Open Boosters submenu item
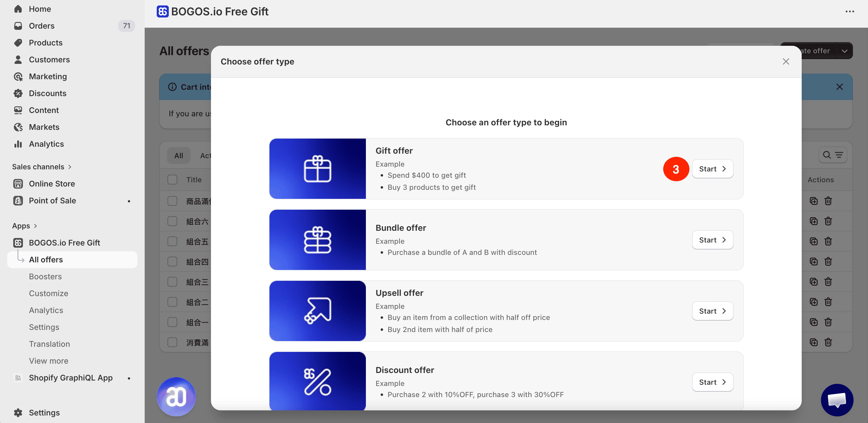This screenshot has height=423, width=868. click(x=45, y=277)
